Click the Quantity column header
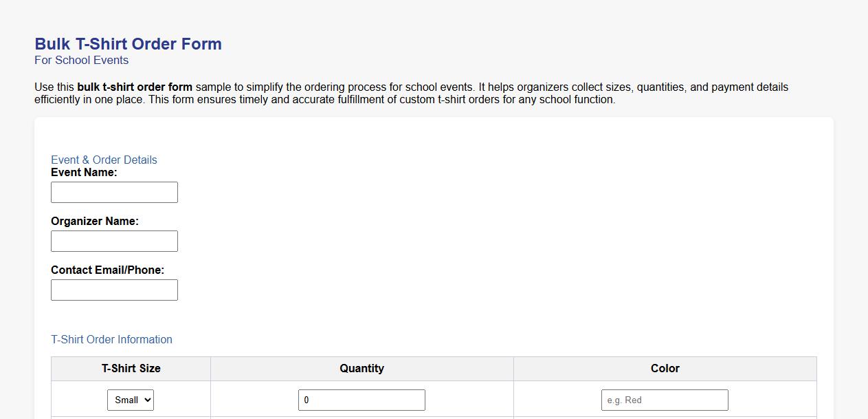The height and width of the screenshot is (419, 868). (361, 368)
